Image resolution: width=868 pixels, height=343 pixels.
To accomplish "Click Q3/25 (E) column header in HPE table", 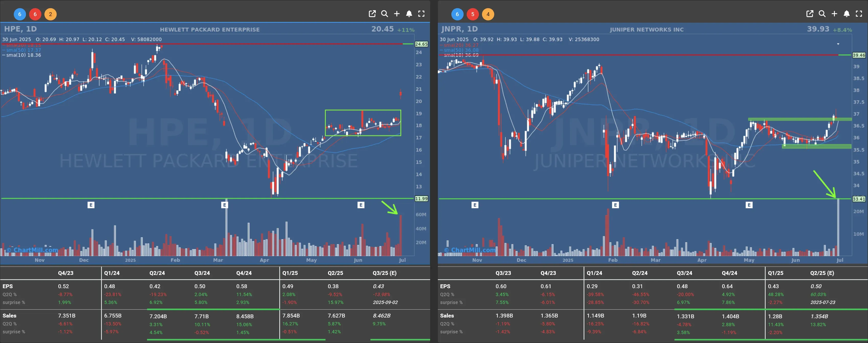I will [384, 273].
